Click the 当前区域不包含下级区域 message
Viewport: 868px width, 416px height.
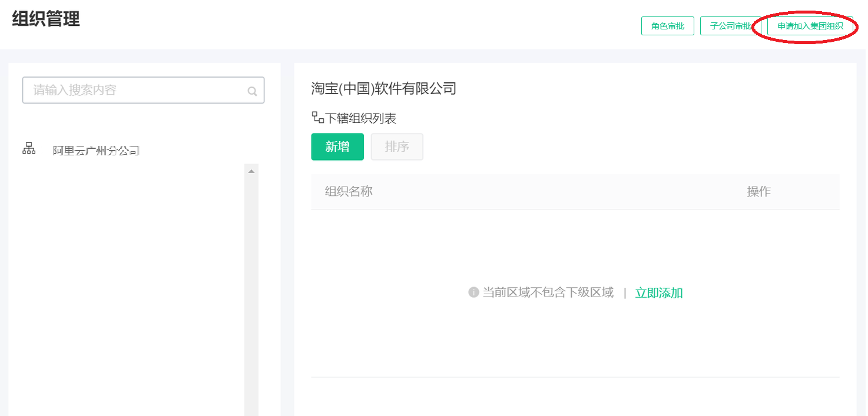[548, 292]
